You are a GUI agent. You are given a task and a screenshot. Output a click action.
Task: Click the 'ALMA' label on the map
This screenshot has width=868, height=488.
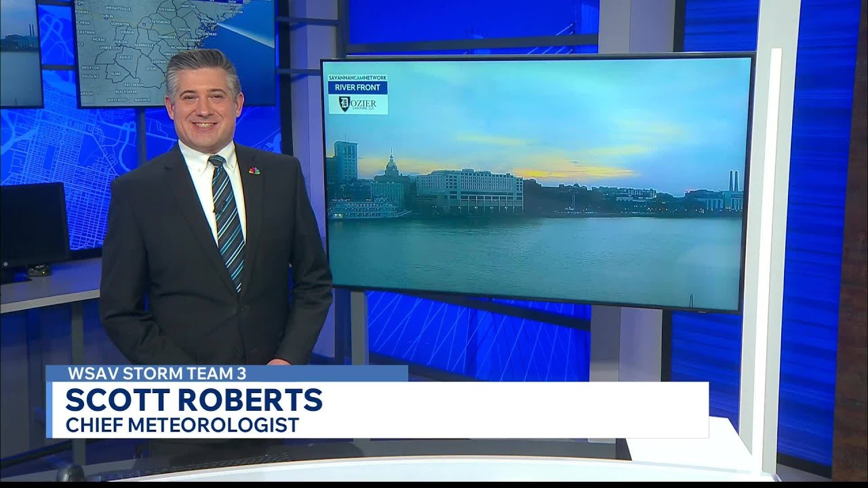[116, 74]
